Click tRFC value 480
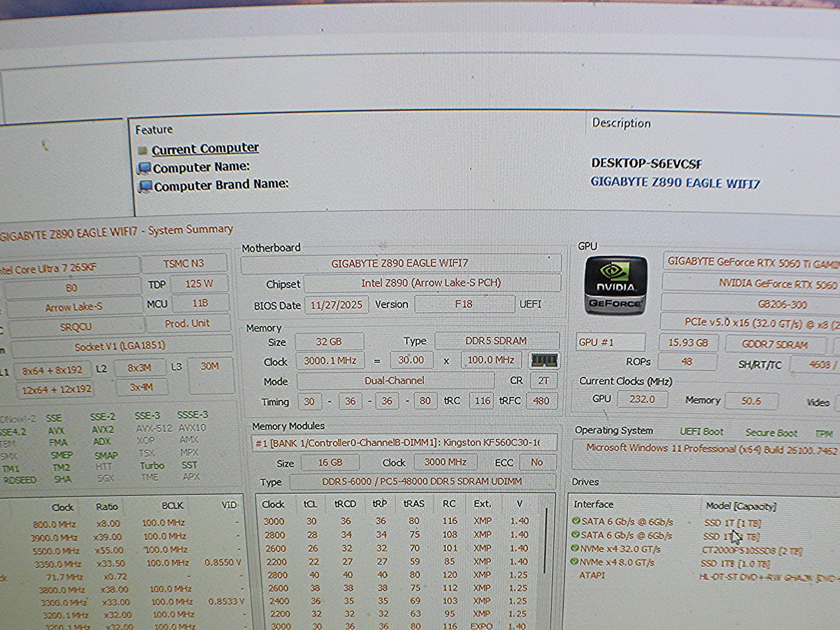Screen dimensions: 840x630 click(x=541, y=401)
